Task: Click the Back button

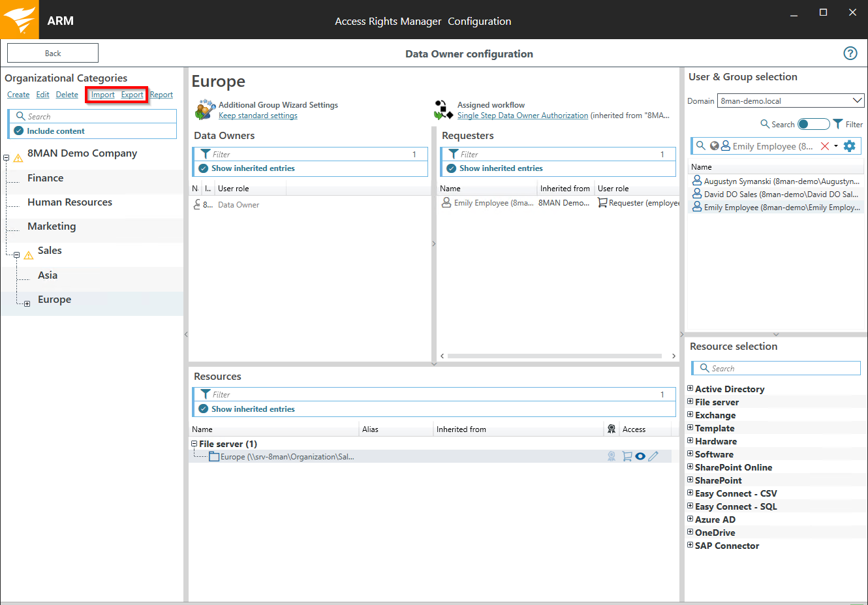Action: tap(53, 54)
